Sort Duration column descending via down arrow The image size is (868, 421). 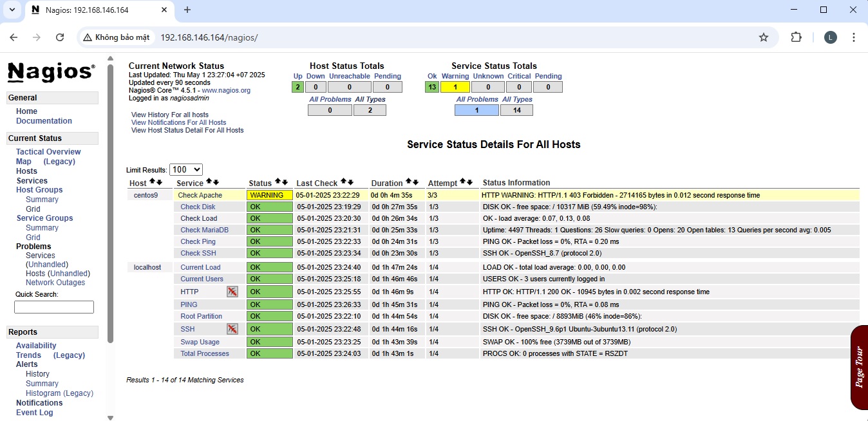click(x=416, y=183)
